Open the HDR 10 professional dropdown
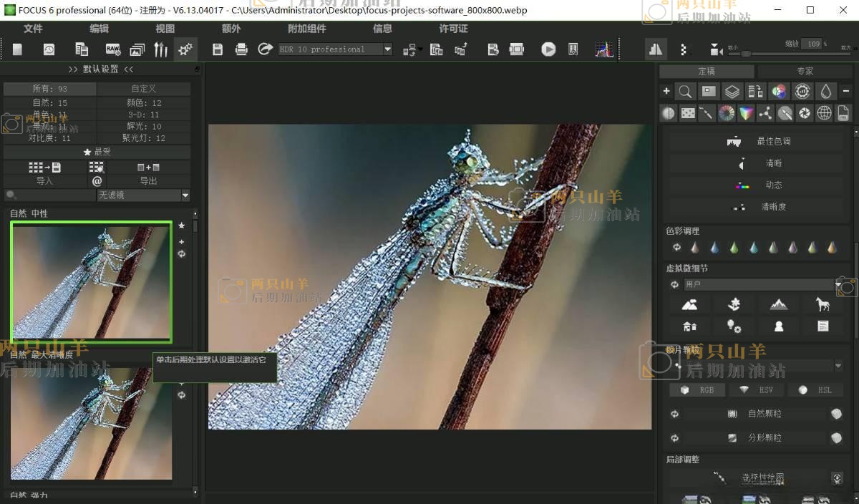 (x=387, y=49)
